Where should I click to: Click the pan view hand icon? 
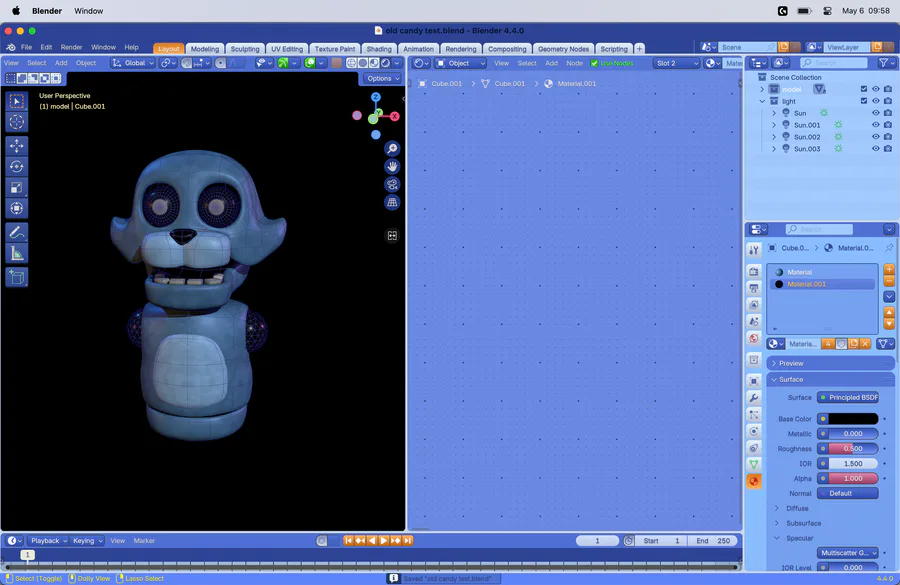click(x=392, y=166)
